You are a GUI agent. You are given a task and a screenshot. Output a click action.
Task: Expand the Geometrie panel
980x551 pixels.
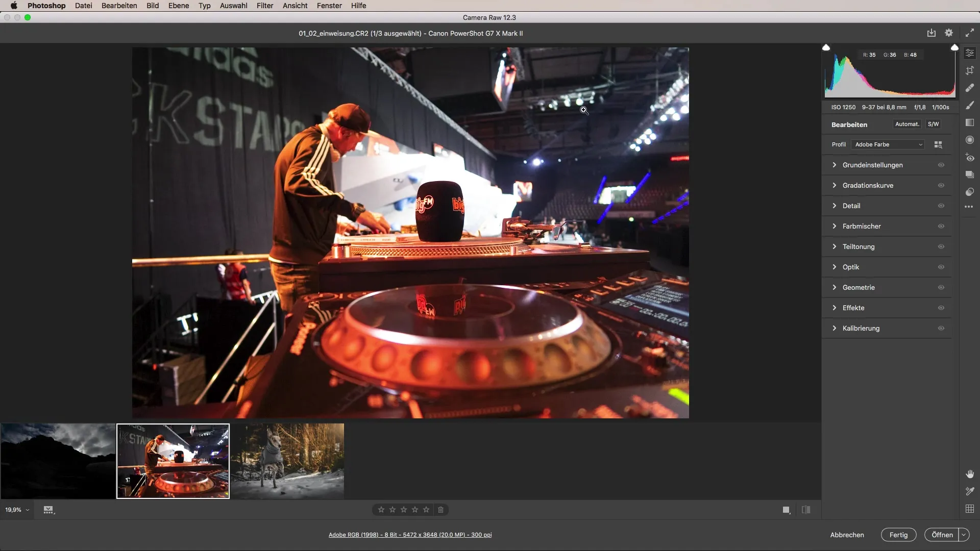point(835,287)
